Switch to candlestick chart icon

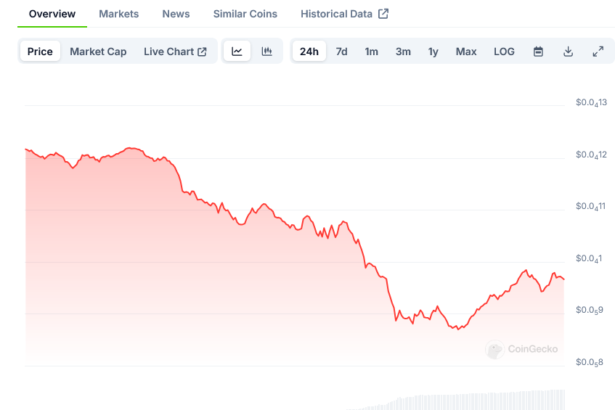coord(267,52)
